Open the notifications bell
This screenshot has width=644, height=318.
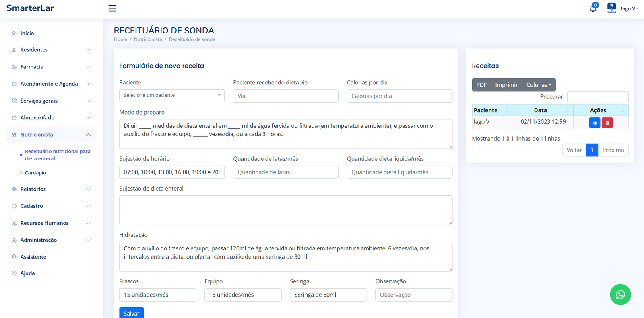pyautogui.click(x=593, y=8)
